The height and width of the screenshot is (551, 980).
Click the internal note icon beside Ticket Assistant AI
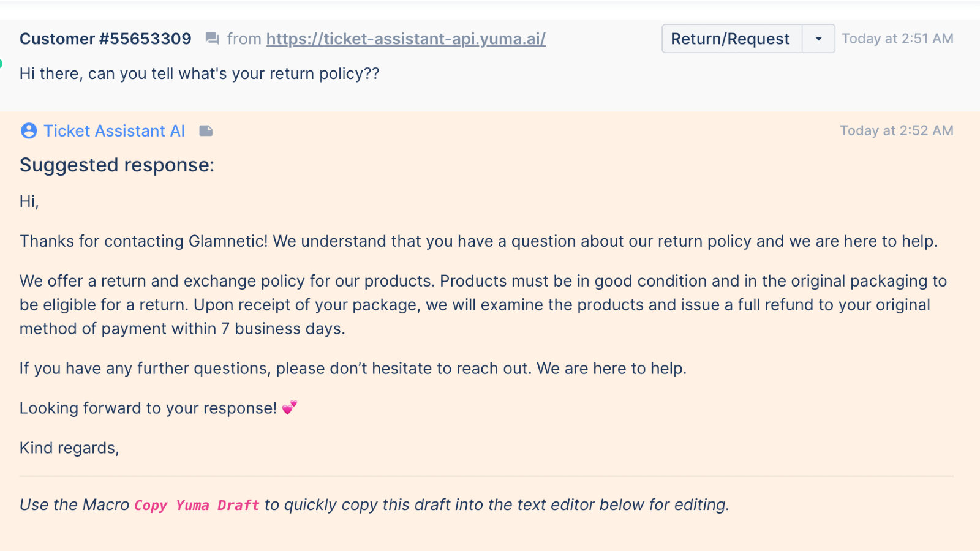(x=206, y=131)
